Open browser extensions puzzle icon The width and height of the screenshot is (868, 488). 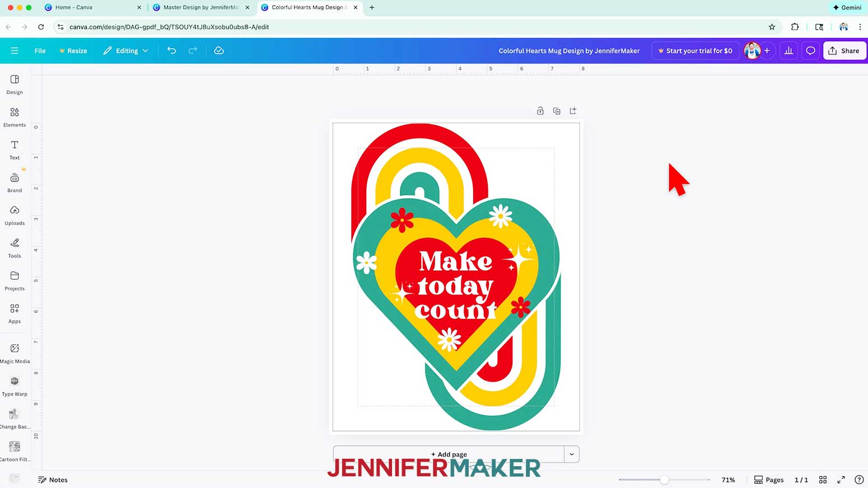pos(795,26)
